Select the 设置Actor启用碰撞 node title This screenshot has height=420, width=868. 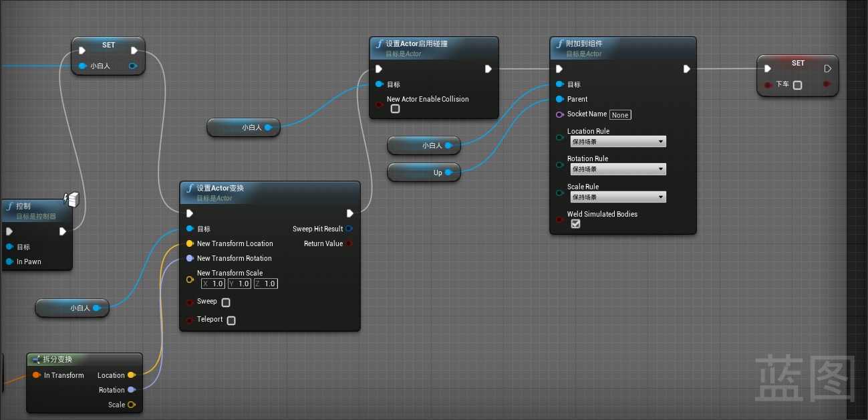pyautogui.click(x=416, y=43)
